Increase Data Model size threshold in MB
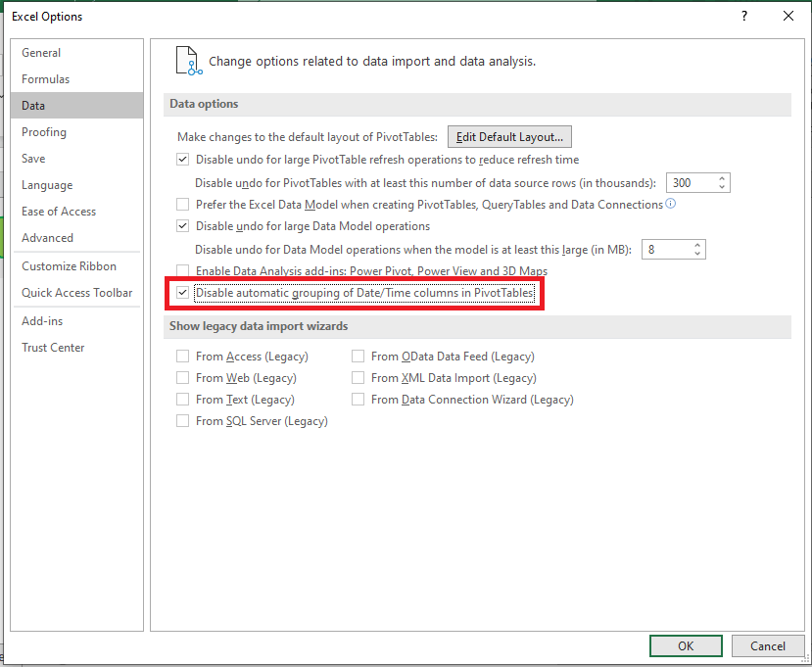The width and height of the screenshot is (812, 667). (x=697, y=246)
